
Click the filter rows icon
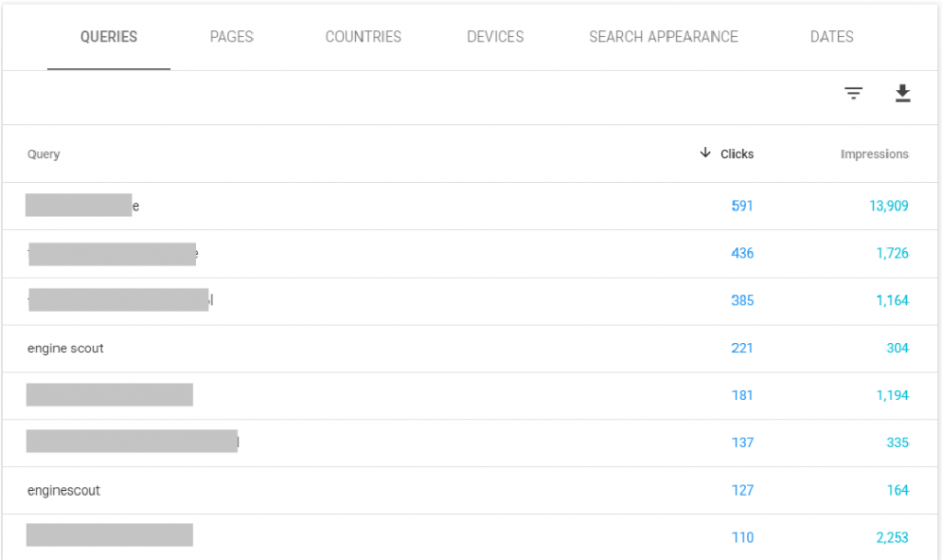click(x=854, y=94)
